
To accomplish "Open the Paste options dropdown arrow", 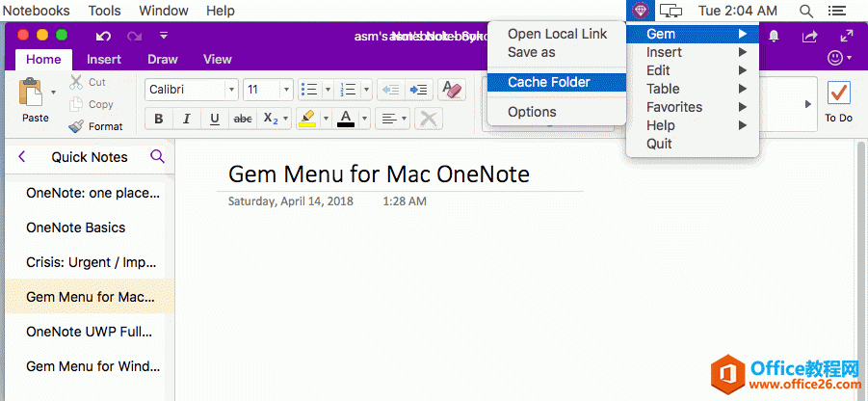I will coord(54,92).
